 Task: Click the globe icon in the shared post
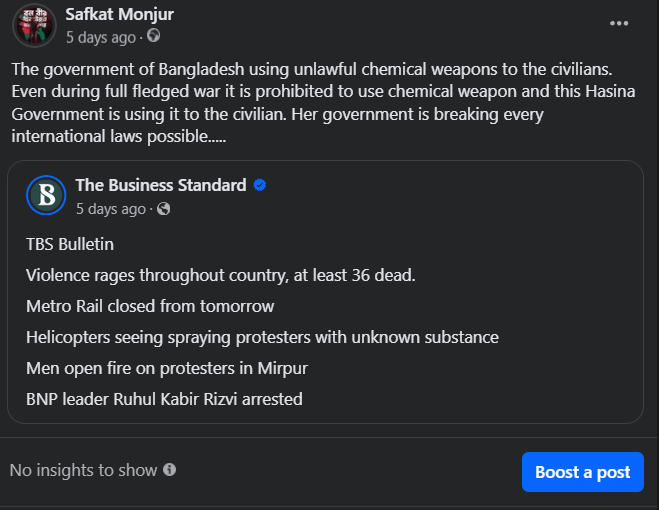pyautogui.click(x=164, y=209)
